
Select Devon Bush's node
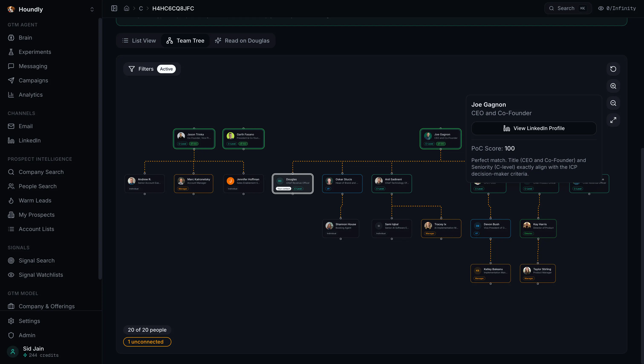(491, 228)
